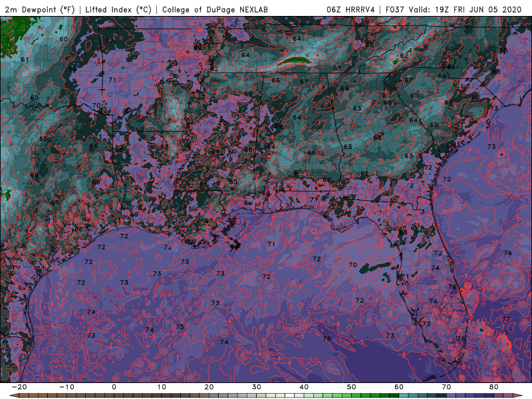This screenshot has height=399, width=532.
Task: Click the 80 label on the color scale
Action: coord(494,387)
